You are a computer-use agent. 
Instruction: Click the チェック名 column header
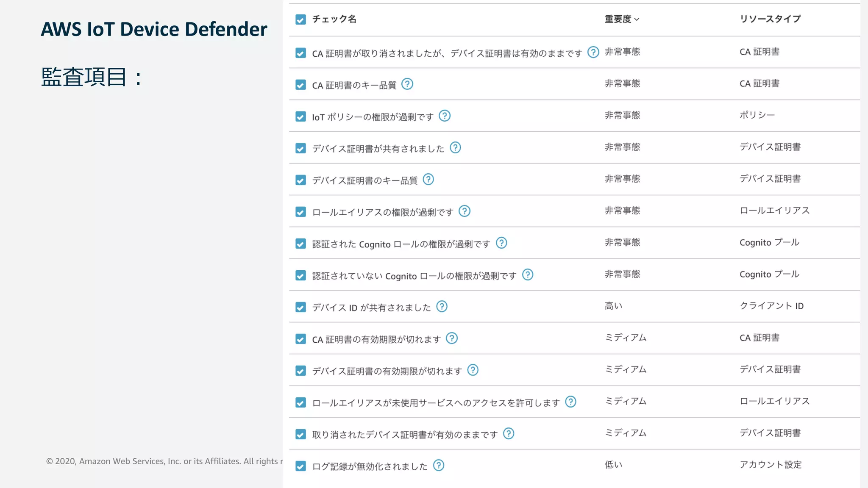(x=334, y=19)
